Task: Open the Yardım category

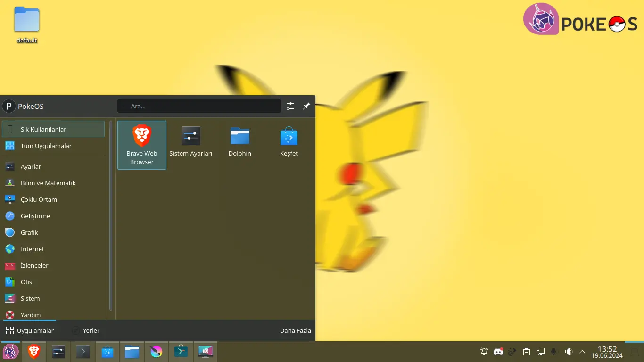Action: coord(53,314)
